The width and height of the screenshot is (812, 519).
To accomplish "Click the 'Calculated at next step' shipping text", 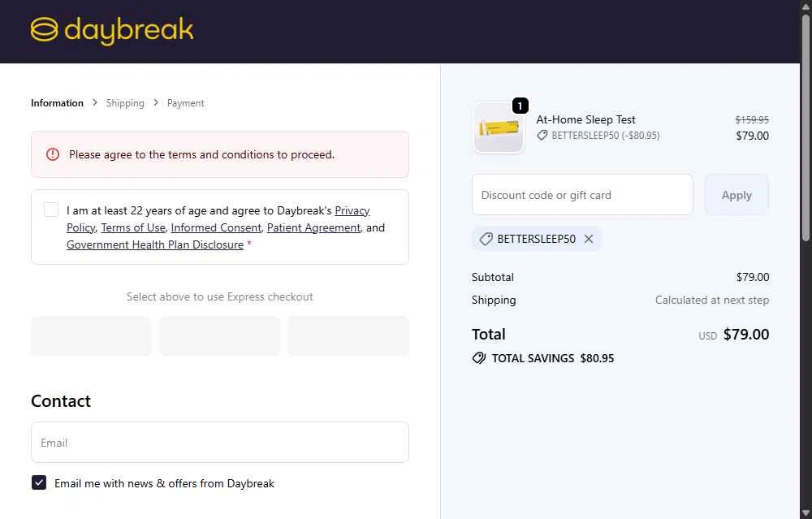I will [712, 300].
